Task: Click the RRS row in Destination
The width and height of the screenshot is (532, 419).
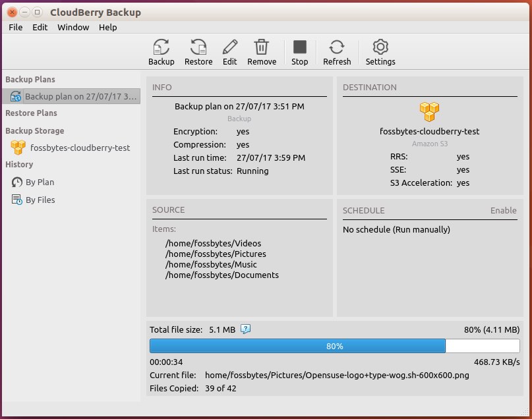Action: (430, 157)
